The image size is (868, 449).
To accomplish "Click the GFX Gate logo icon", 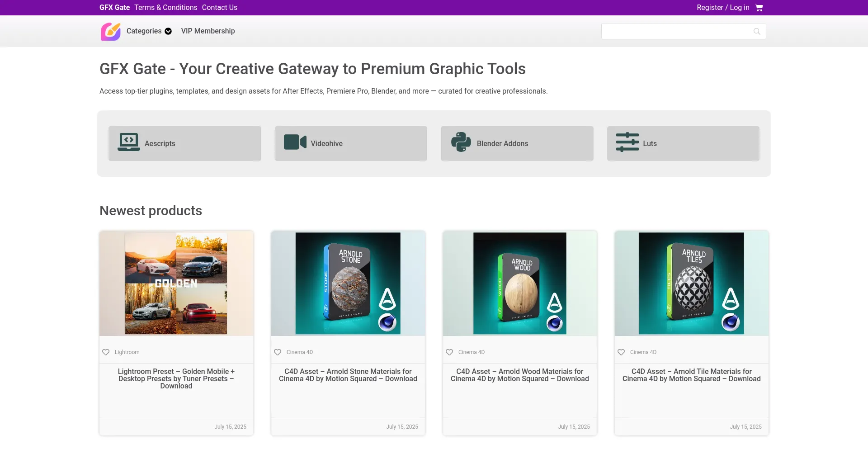I will pyautogui.click(x=110, y=32).
